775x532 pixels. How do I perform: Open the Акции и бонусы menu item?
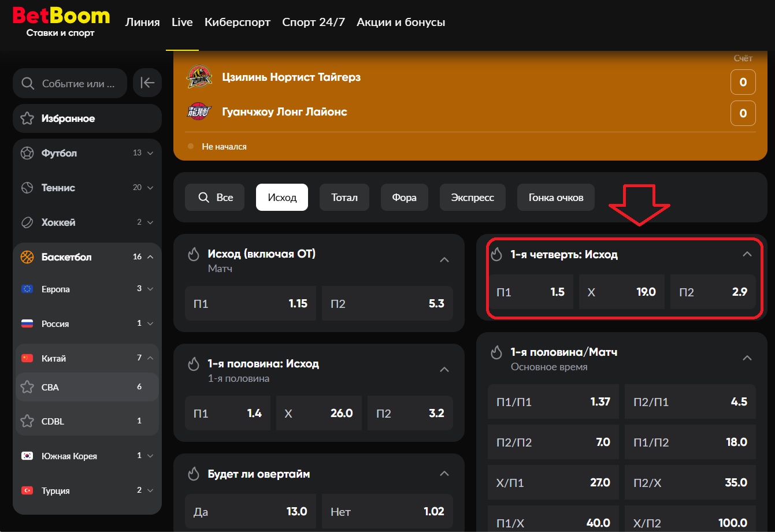point(401,23)
